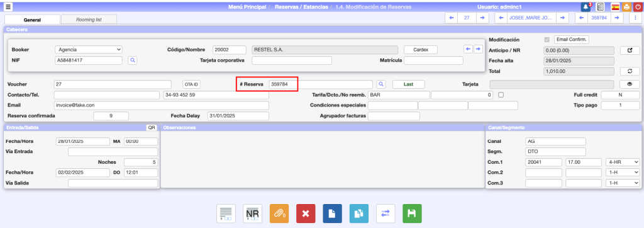Open the checklist document icon in the top bar
This screenshot has width=644, height=228.
[600, 7]
